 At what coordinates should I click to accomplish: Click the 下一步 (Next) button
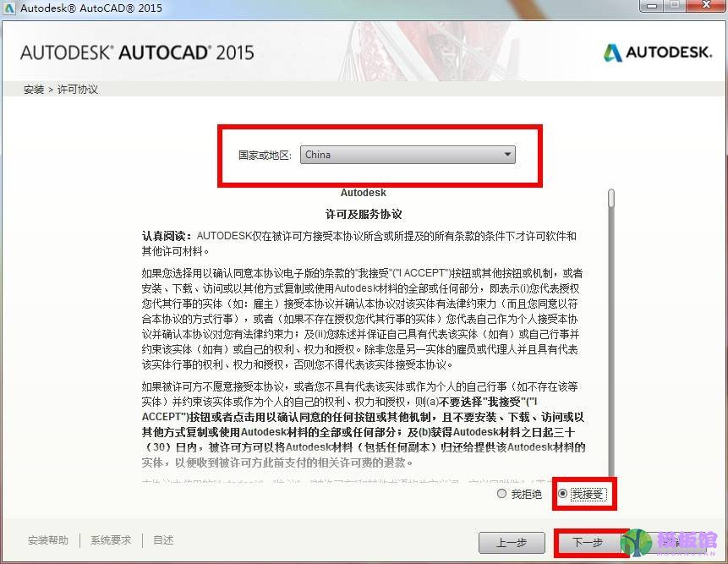pyautogui.click(x=588, y=543)
